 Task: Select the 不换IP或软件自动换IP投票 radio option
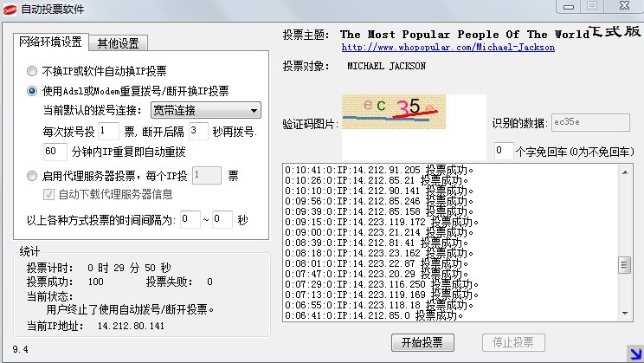pyautogui.click(x=32, y=71)
